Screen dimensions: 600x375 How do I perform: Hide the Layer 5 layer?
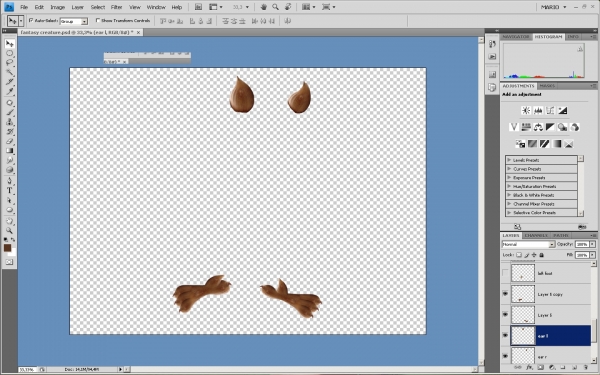pos(505,315)
